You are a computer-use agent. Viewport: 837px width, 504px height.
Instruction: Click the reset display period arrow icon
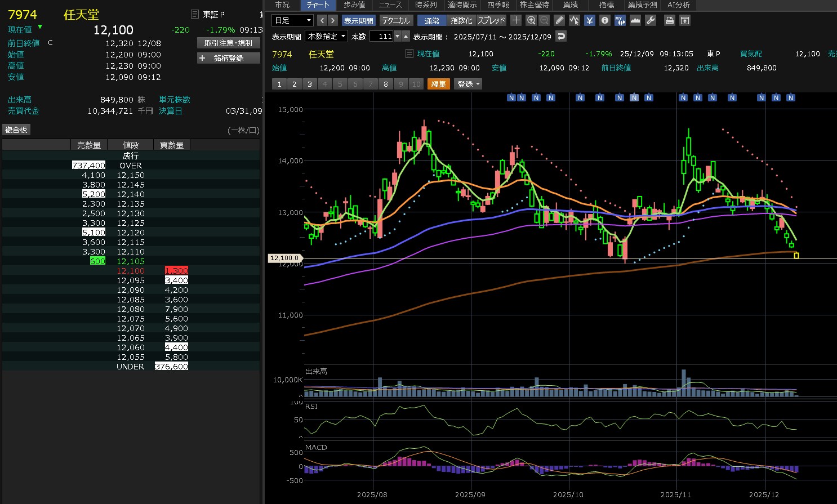point(560,36)
